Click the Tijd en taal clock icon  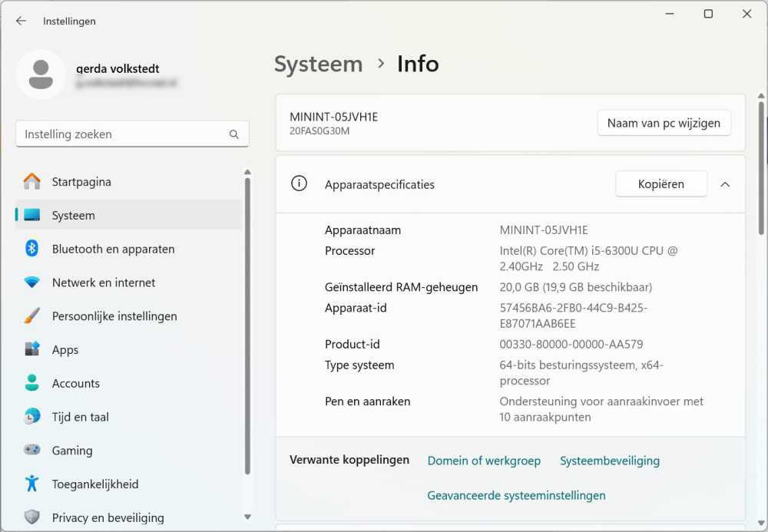31,417
